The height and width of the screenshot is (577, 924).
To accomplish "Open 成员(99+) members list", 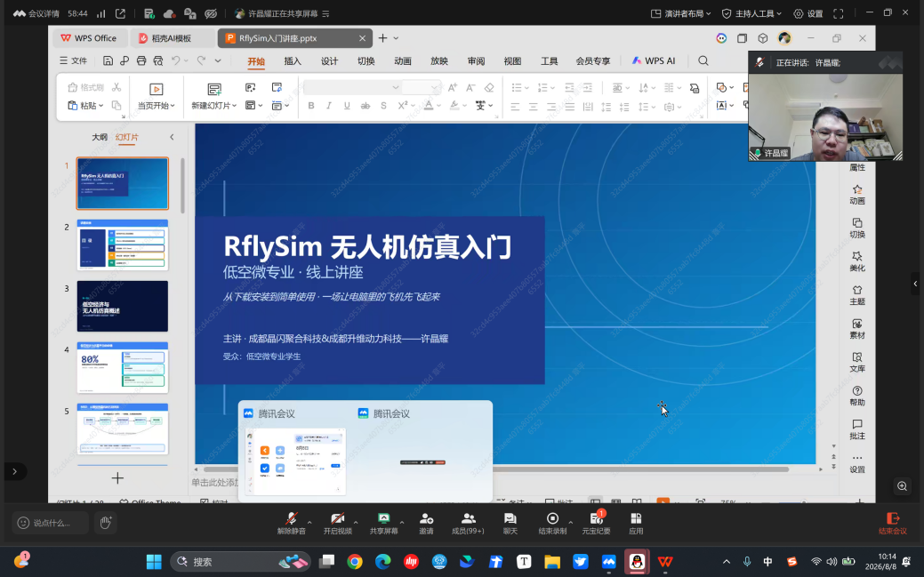I will (468, 523).
